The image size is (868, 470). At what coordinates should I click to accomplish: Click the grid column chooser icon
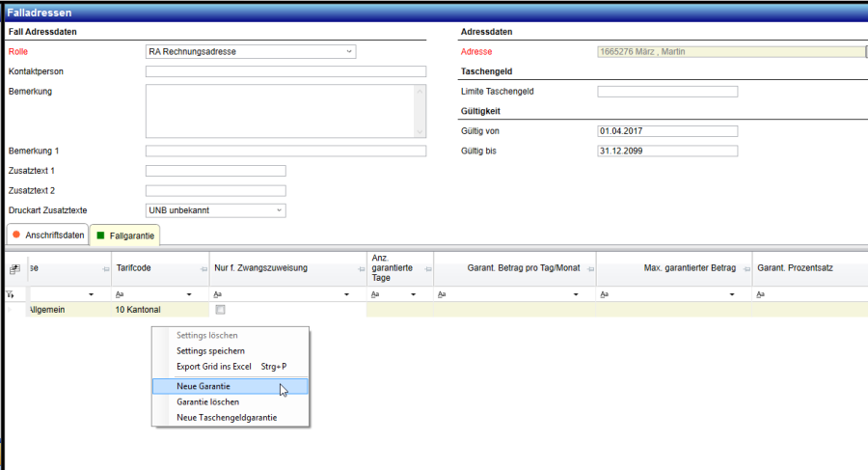pos(14,269)
